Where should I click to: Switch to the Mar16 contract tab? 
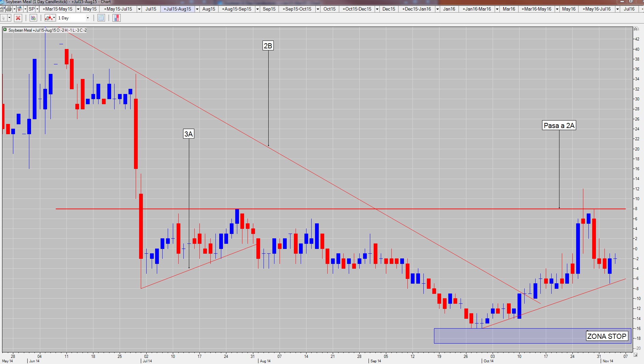pyautogui.click(x=509, y=9)
